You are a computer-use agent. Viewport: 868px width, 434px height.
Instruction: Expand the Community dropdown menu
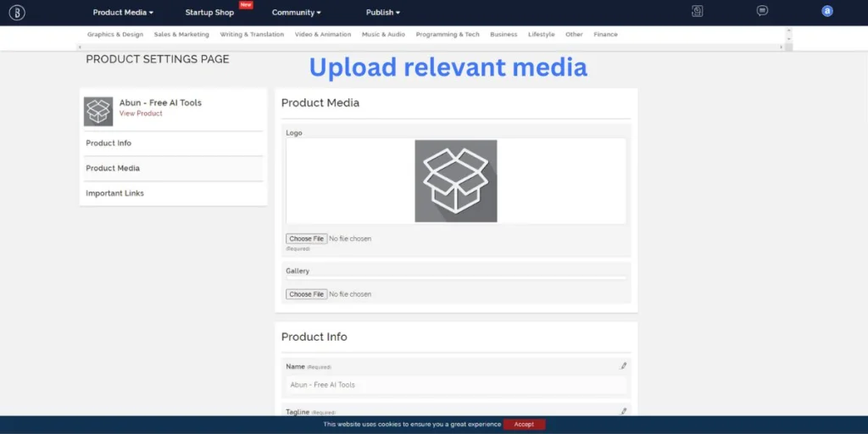click(x=296, y=12)
